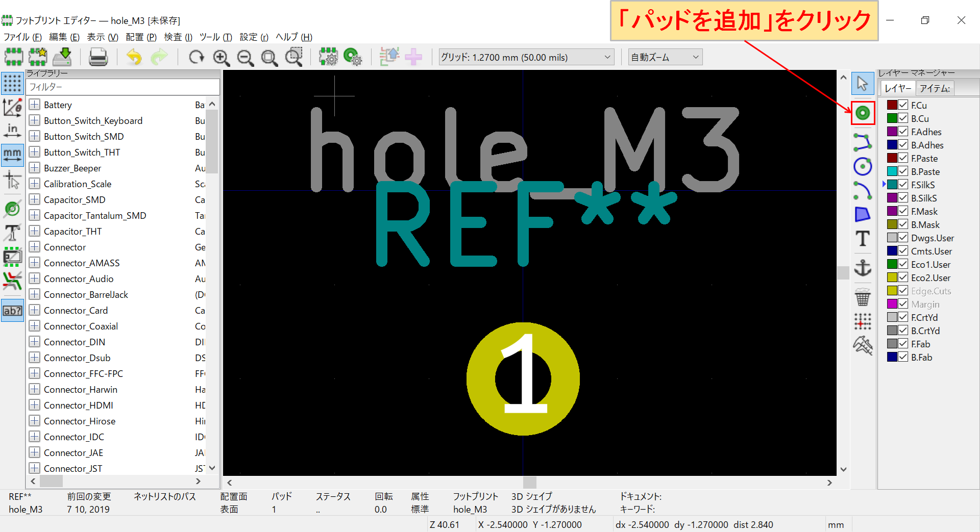Select the Add Pad tool
The image size is (980, 532).
click(863, 113)
